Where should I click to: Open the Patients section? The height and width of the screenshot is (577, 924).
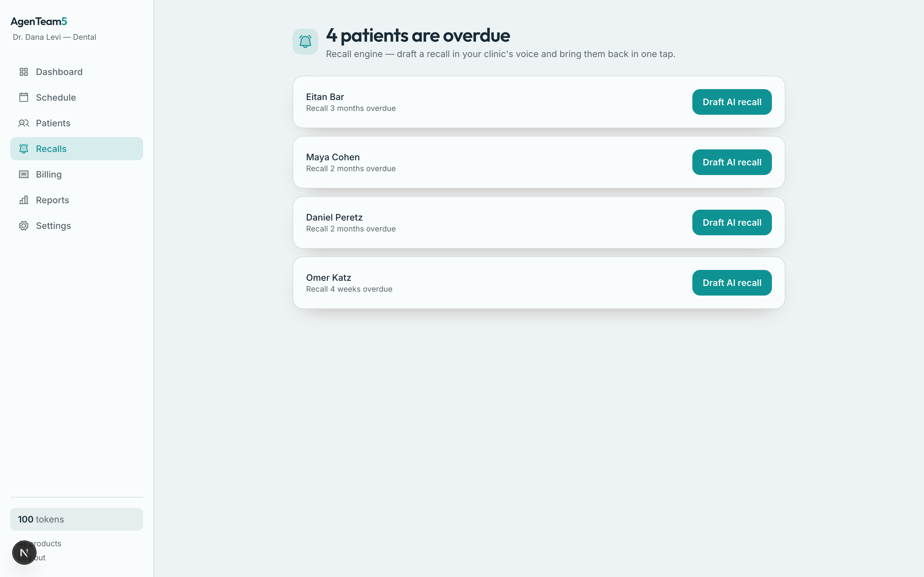pos(77,123)
